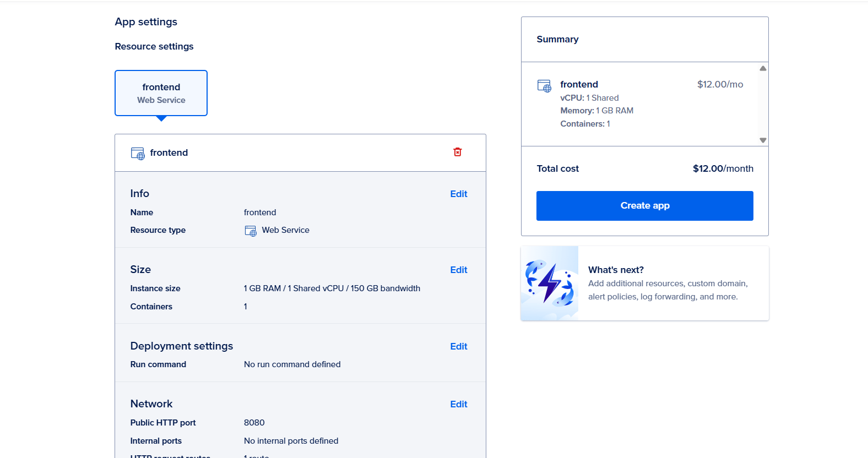Viewport: 868px width, 458px height.
Task: Click the lightning bolt What's next illustration
Action: (x=550, y=283)
